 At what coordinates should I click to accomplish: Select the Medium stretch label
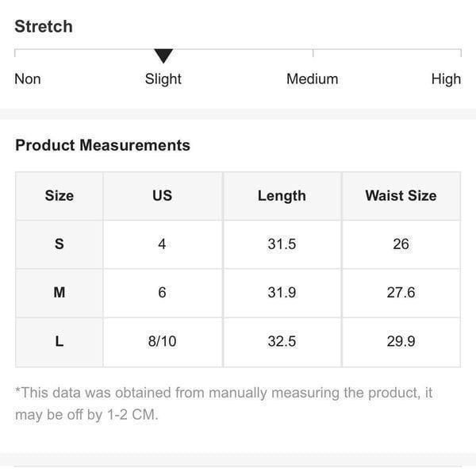tap(312, 79)
